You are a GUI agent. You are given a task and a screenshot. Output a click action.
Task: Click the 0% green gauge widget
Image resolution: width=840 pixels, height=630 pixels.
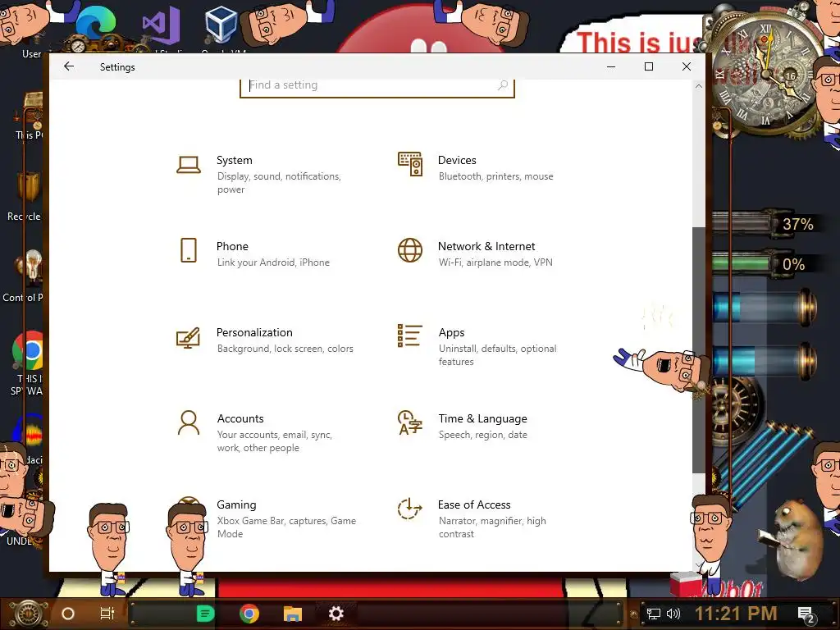click(x=766, y=264)
